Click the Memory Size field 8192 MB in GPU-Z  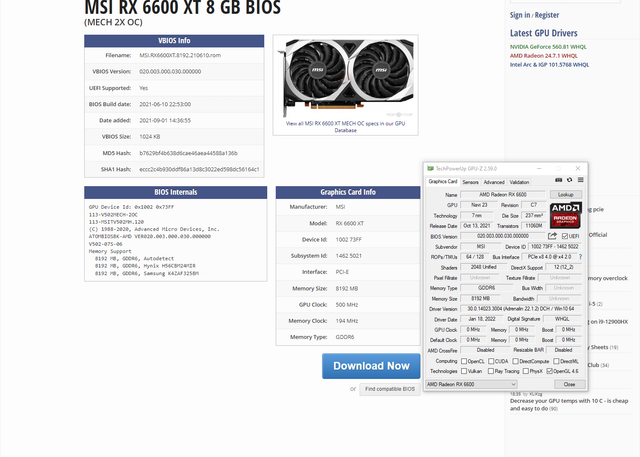coord(480,298)
